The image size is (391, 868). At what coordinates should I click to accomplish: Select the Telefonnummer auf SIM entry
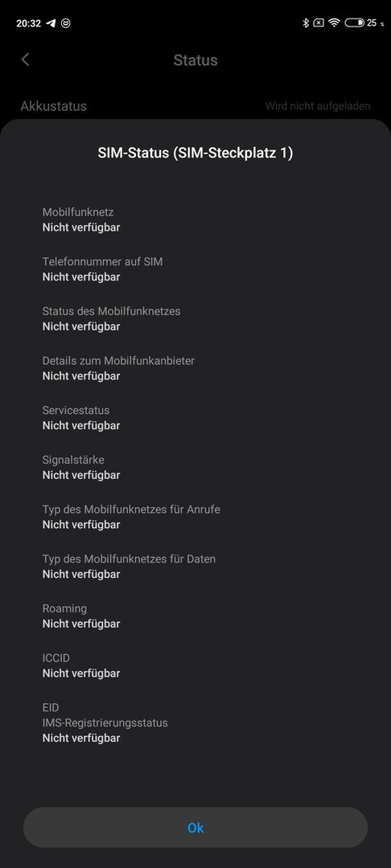click(195, 269)
